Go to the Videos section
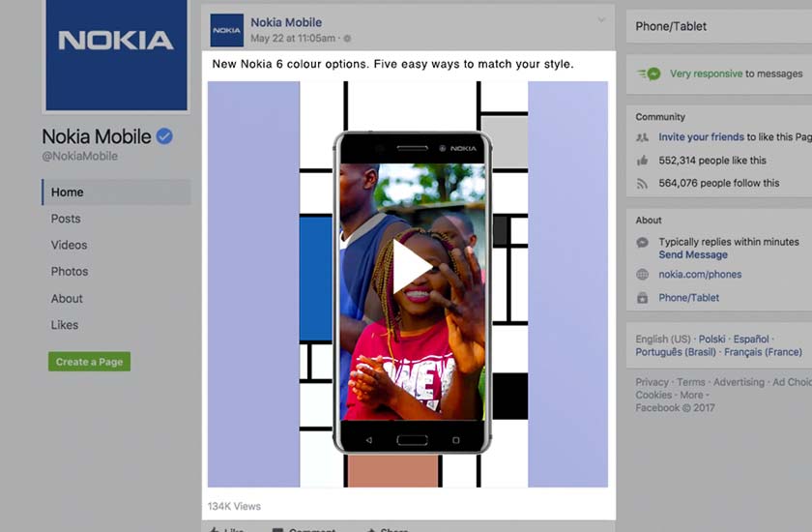This screenshot has width=812, height=532. point(69,245)
